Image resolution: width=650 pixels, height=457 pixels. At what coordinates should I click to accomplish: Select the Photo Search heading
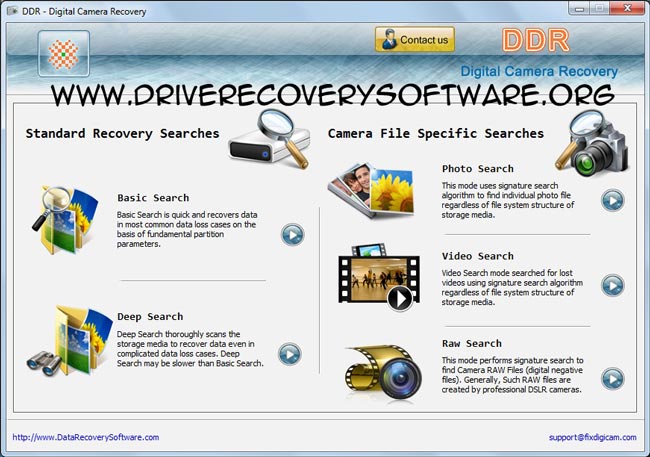478,169
